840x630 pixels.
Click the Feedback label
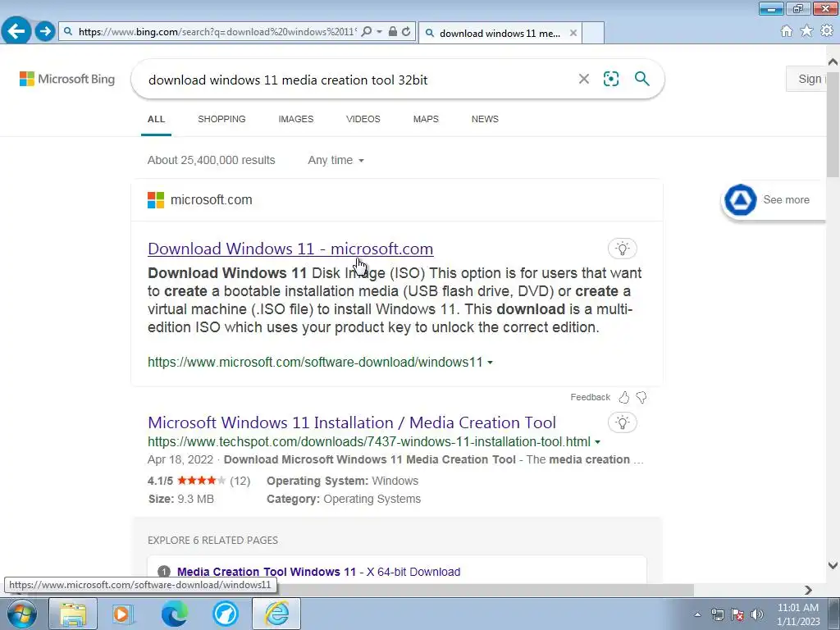590,397
